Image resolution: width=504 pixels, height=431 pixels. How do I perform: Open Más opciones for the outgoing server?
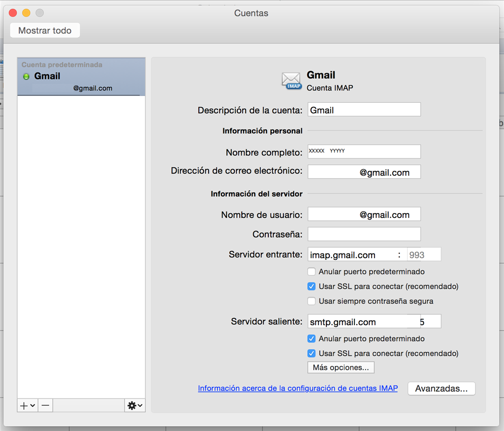tap(341, 368)
